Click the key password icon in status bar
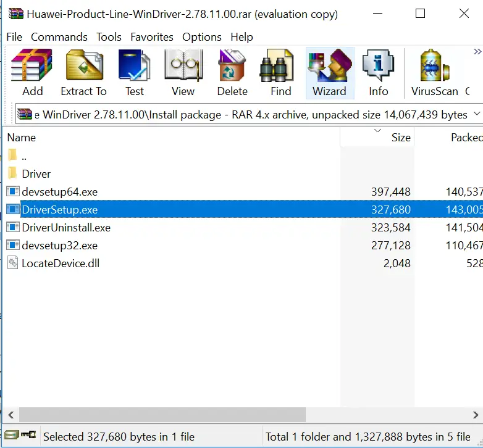Viewport: 483px width, 448px height. pyautogui.click(x=28, y=434)
